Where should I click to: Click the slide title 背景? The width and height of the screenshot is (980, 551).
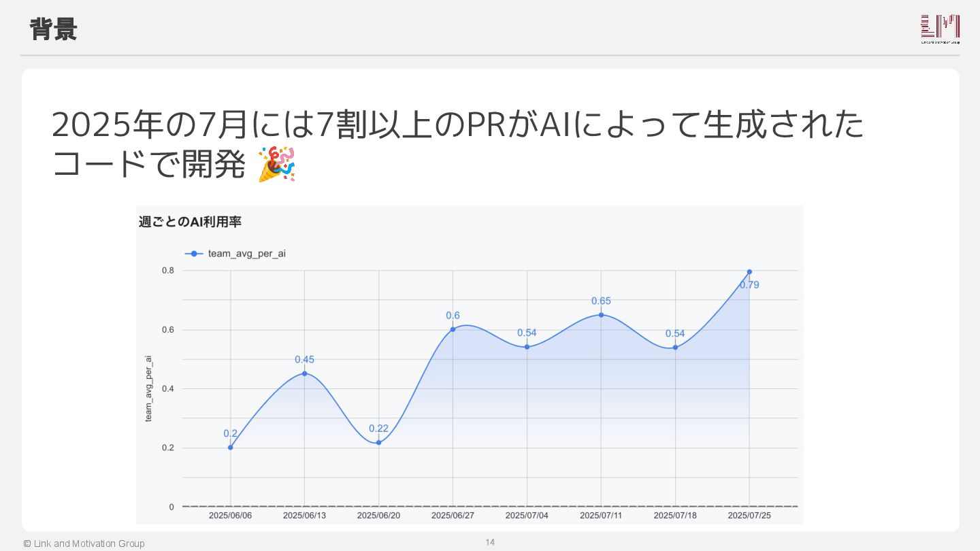53,29
